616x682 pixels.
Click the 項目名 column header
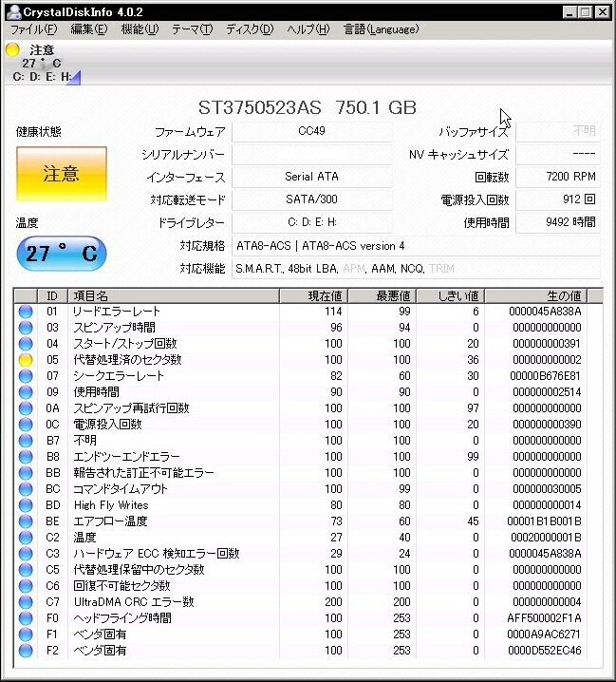coord(174,296)
